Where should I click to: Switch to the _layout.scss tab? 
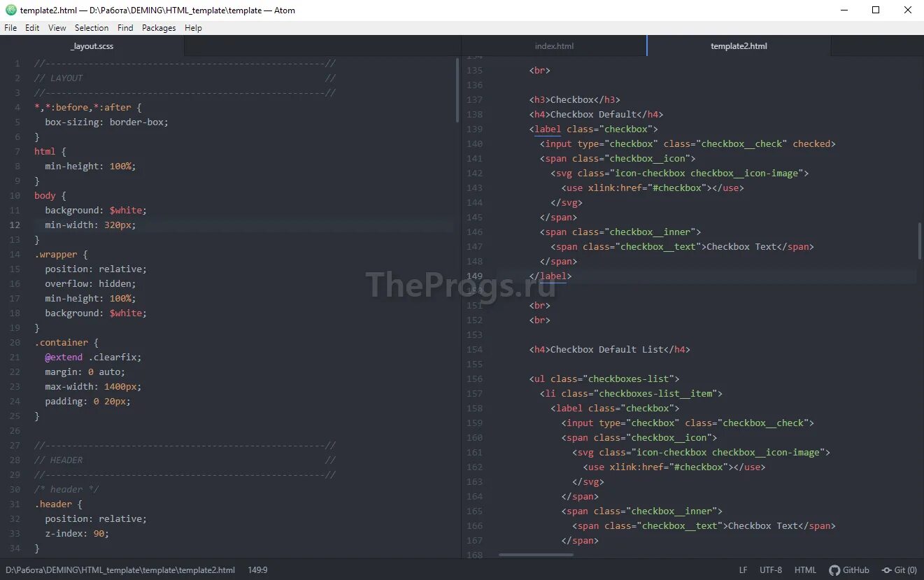[x=92, y=45]
